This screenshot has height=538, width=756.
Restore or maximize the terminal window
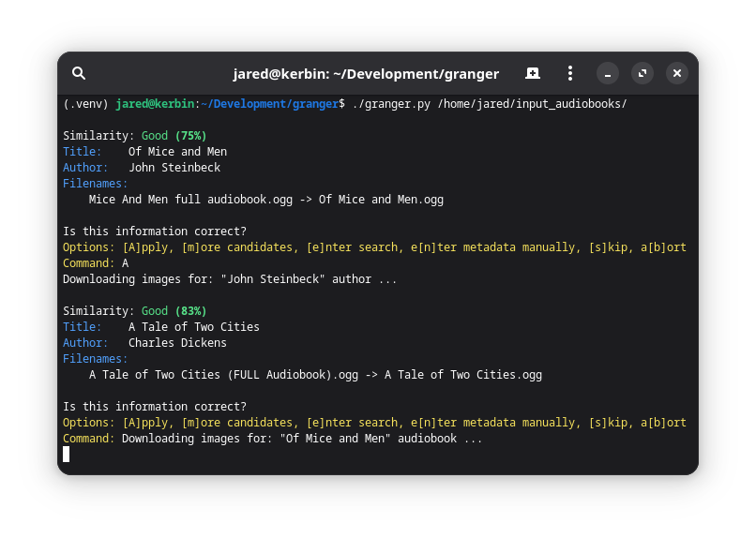point(643,73)
